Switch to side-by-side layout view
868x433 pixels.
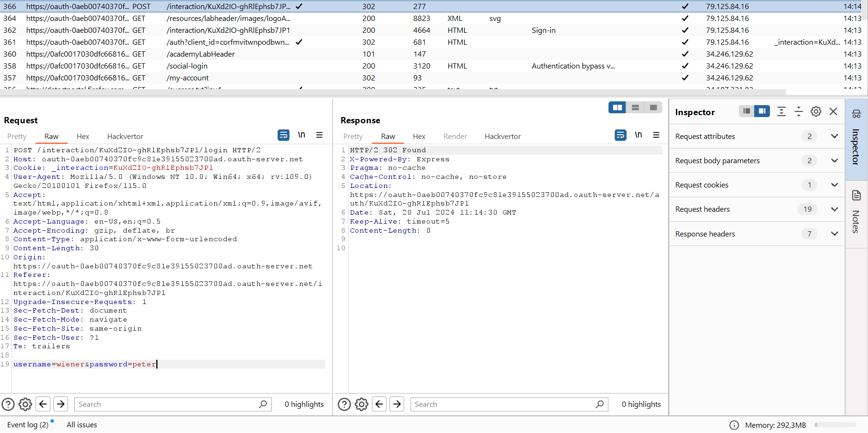(618, 108)
